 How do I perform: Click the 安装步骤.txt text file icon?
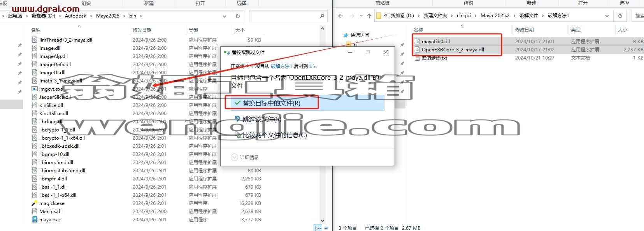[417, 58]
